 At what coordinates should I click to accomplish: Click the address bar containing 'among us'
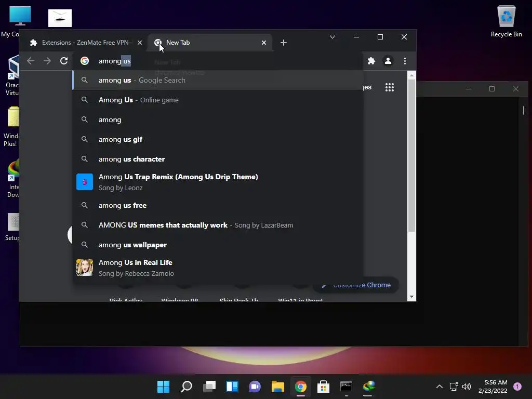coord(217,61)
